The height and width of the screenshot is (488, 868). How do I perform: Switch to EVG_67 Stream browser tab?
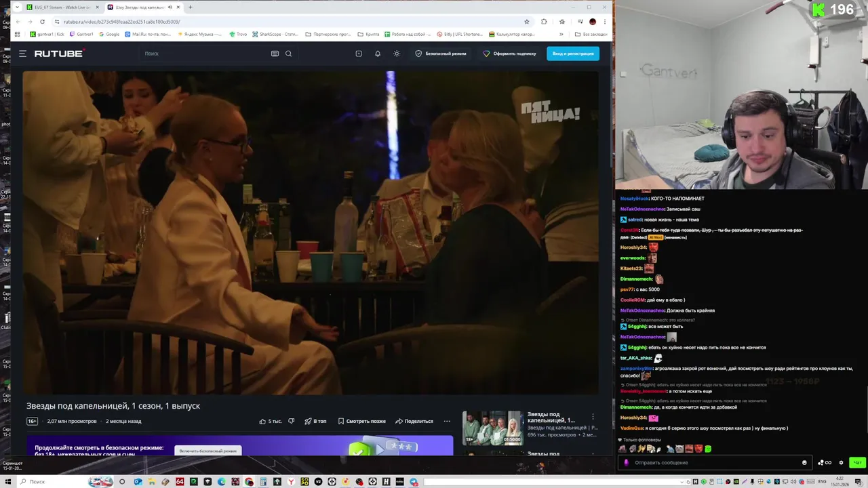click(x=61, y=7)
